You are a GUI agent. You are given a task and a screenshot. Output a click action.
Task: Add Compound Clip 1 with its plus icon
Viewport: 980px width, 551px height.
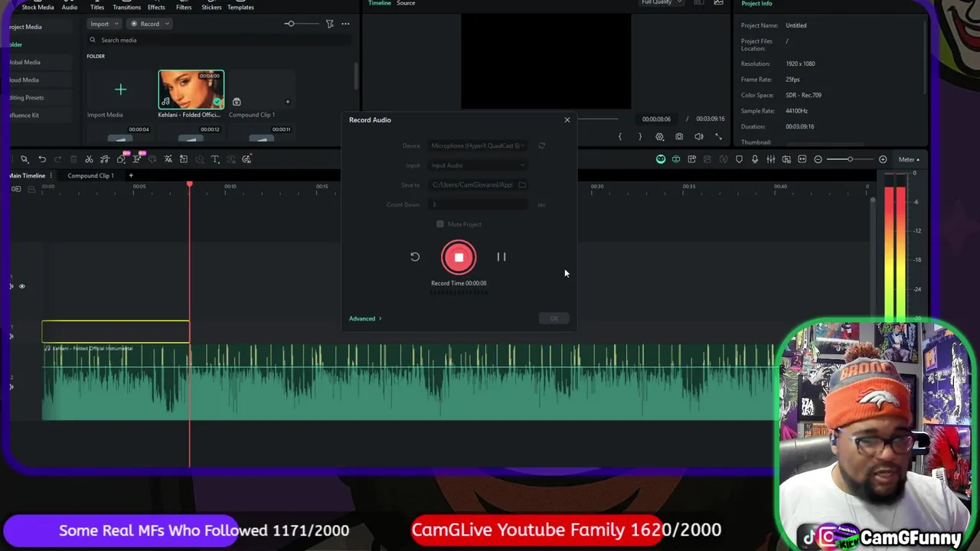(x=288, y=102)
